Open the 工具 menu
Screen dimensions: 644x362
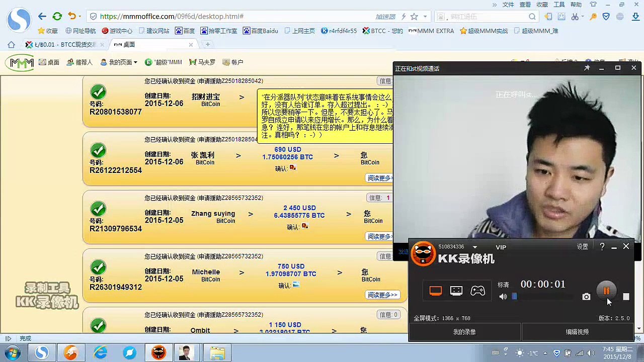coord(559,5)
